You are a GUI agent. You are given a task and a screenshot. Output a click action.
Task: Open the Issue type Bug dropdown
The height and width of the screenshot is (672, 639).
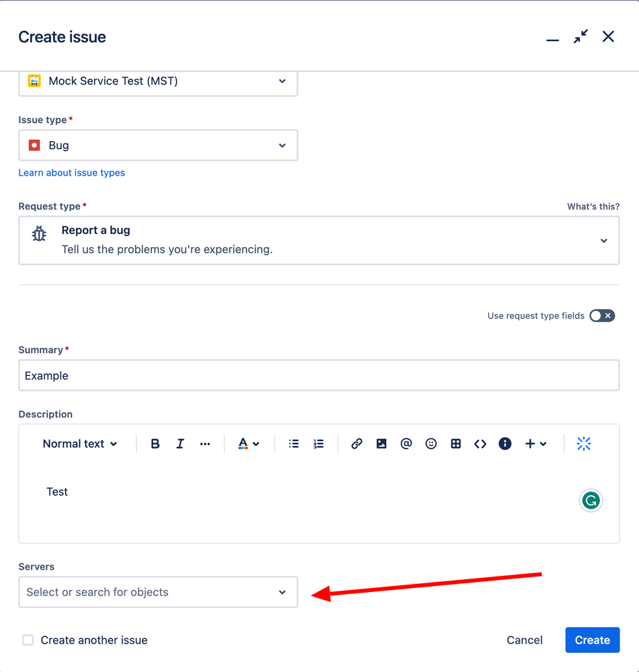158,145
